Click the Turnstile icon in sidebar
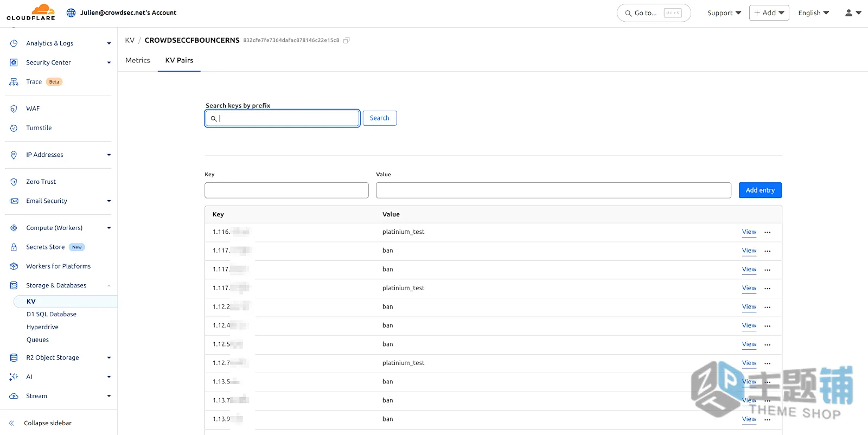Image resolution: width=868 pixels, height=435 pixels. (14, 128)
